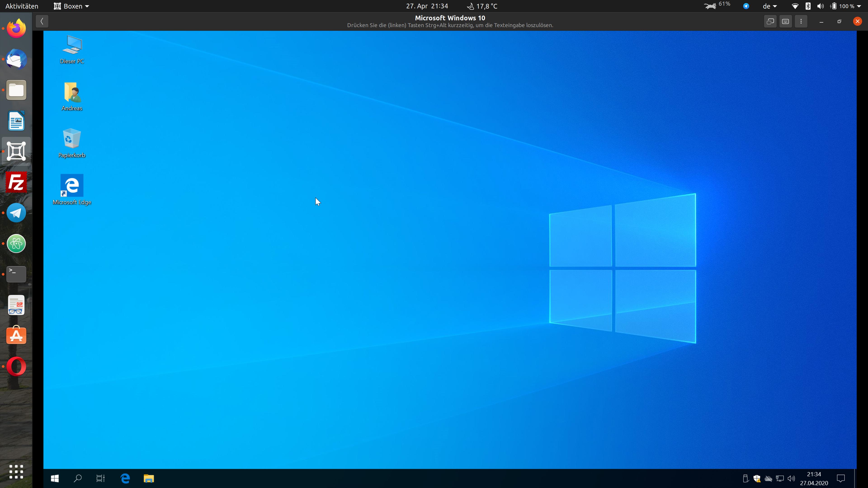
Task: Select the Papierkorb recycle bin icon
Action: (x=72, y=143)
